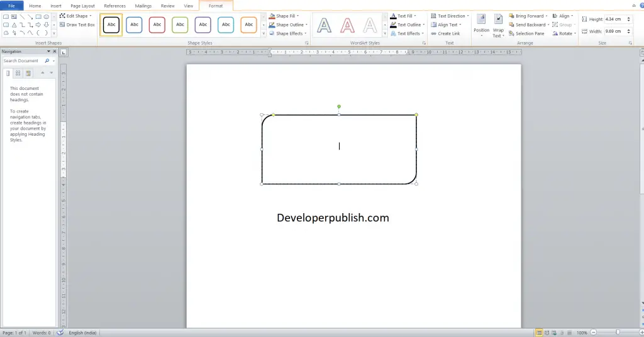Screen dimensions: 644x337
Task: Click the Edit Shape button
Action: click(75, 16)
